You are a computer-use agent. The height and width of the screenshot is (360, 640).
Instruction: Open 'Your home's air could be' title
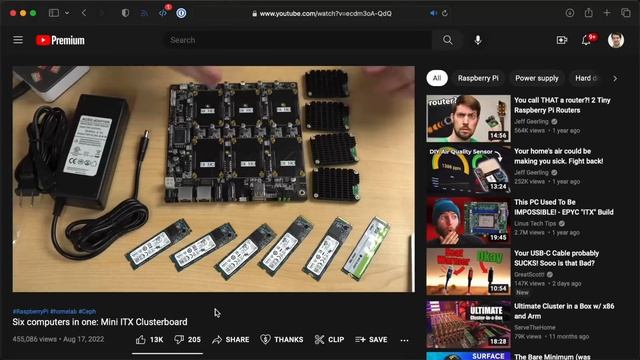pyautogui.click(x=558, y=156)
